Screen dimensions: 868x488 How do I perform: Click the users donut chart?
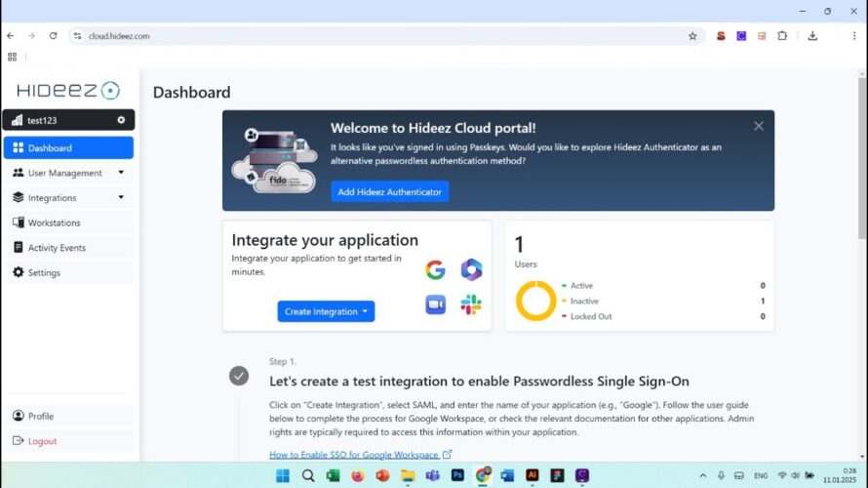tap(535, 301)
